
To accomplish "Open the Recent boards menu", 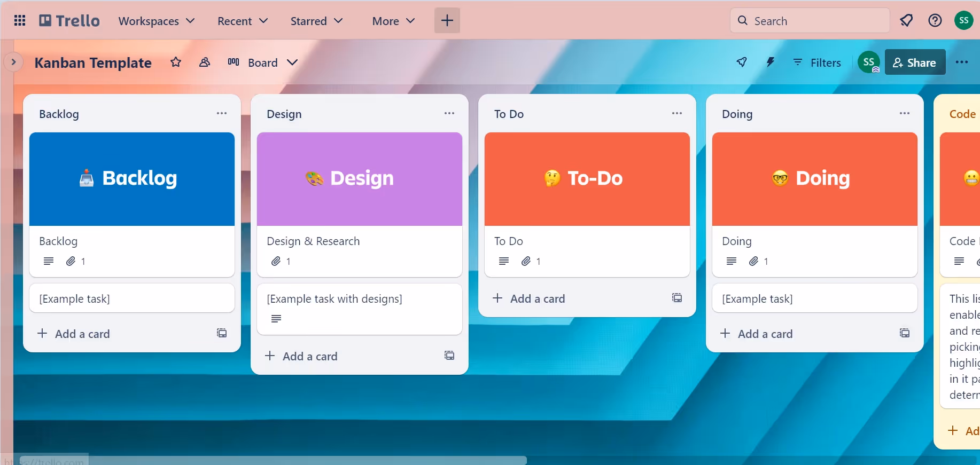I will [x=242, y=21].
